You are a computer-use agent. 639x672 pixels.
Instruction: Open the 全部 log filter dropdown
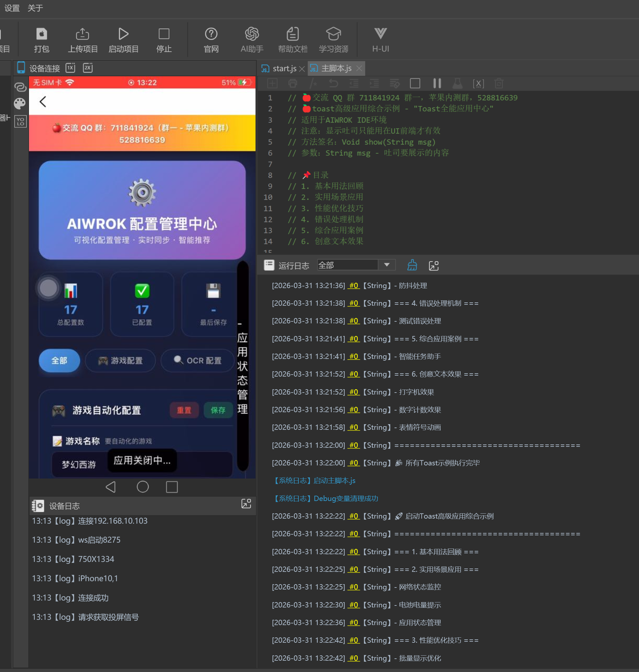pos(387,265)
